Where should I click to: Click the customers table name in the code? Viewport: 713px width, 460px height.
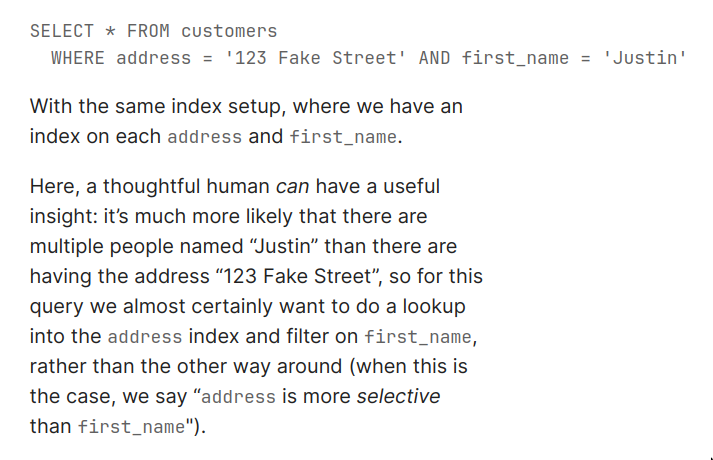click(229, 31)
